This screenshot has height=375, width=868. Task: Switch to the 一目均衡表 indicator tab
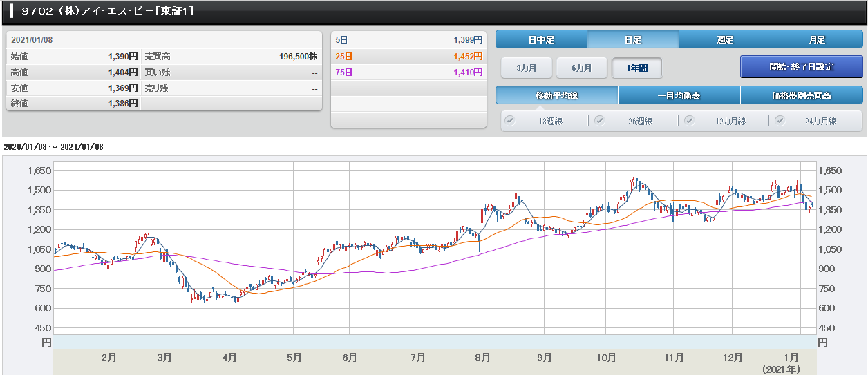(x=679, y=95)
